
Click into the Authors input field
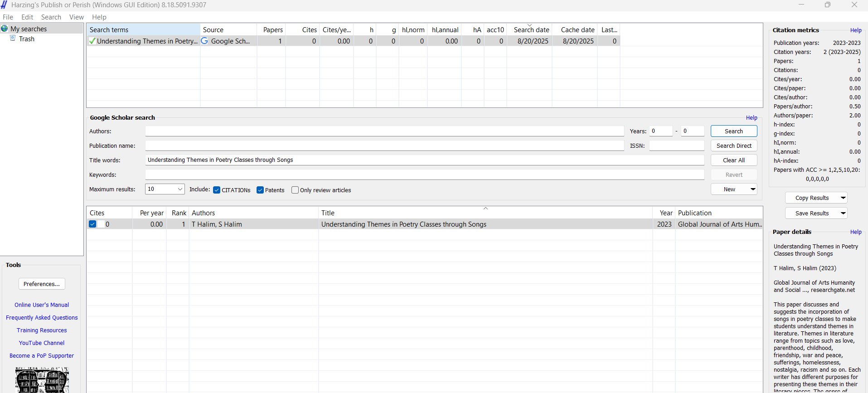(384, 131)
